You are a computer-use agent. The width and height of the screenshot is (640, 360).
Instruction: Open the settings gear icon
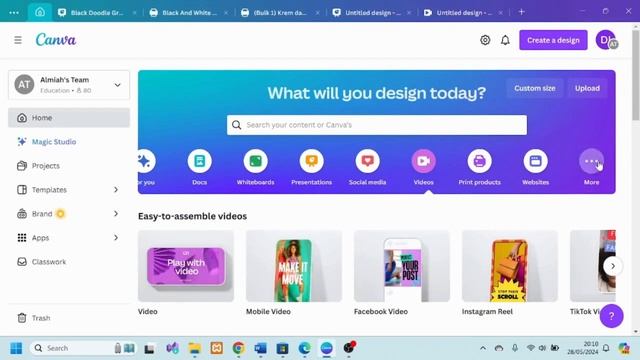pos(485,40)
